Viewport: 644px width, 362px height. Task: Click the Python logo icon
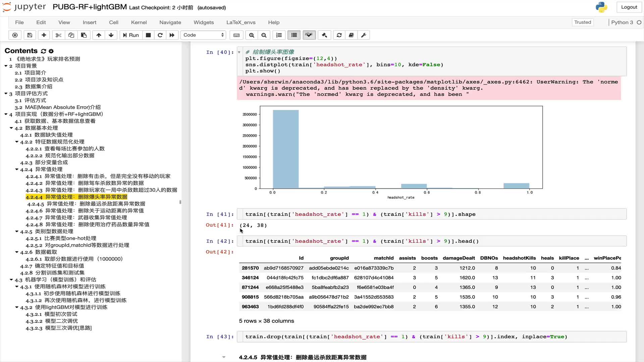point(601,7)
